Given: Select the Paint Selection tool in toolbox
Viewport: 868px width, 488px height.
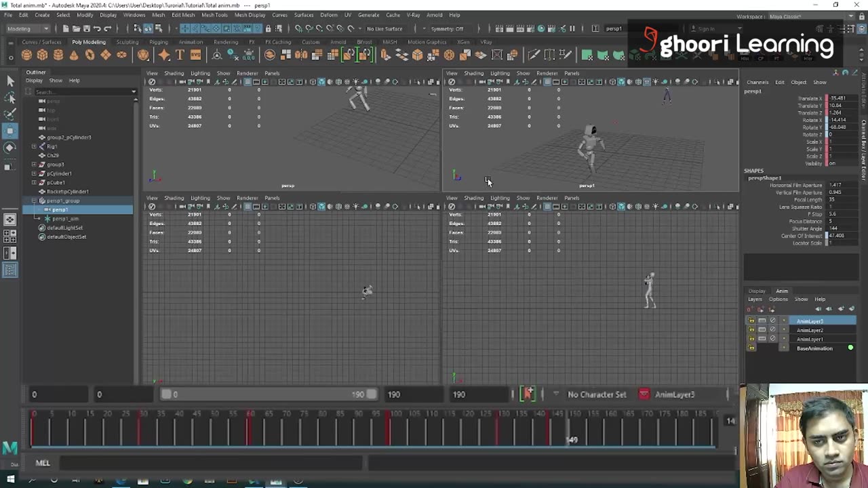Looking at the screenshot, I should 10,114.
